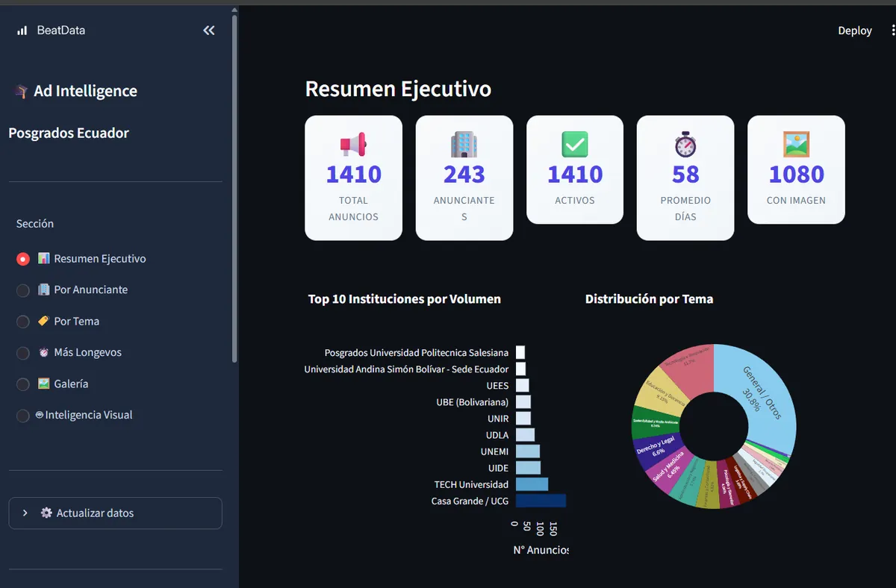Expand Actualizar datos chevron arrow

pyautogui.click(x=25, y=513)
